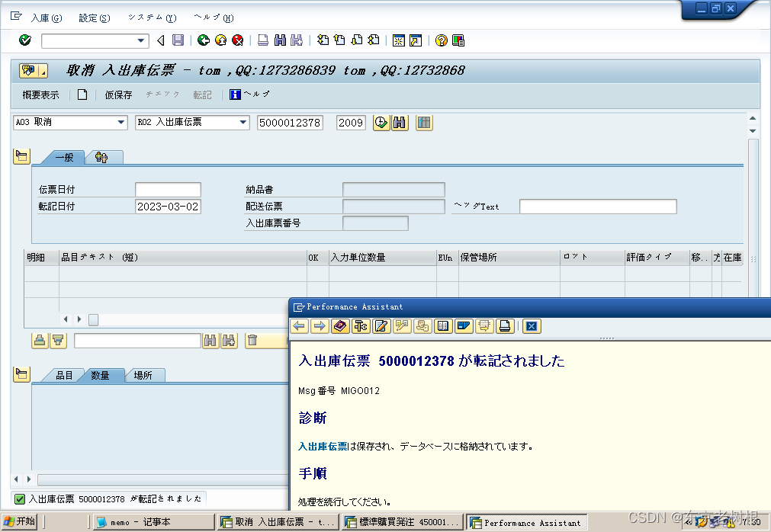This screenshot has height=532, width=771.
Task: Click the Print icon in SAP toolbar
Action: 262,40
